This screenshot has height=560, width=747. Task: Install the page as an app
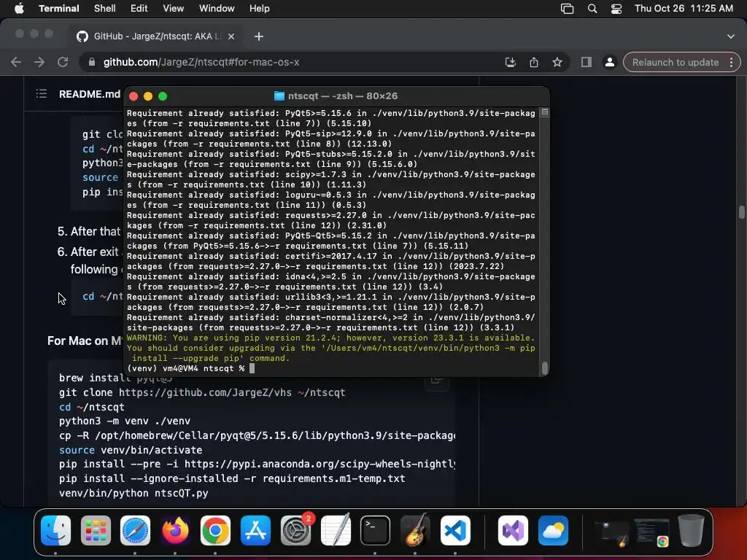tap(510, 63)
